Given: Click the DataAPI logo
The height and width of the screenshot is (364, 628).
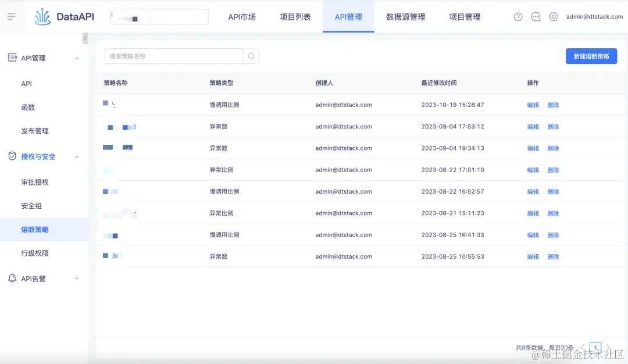Looking at the screenshot, I should click(x=64, y=16).
